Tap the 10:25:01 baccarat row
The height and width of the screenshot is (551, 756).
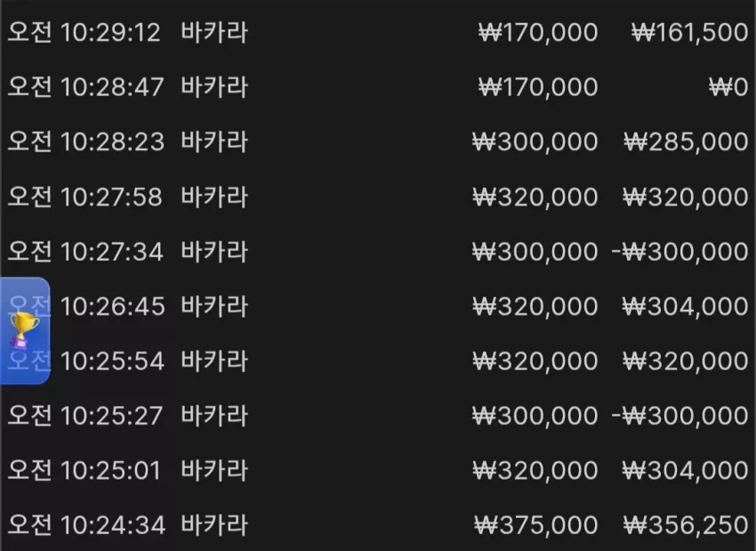point(378,470)
